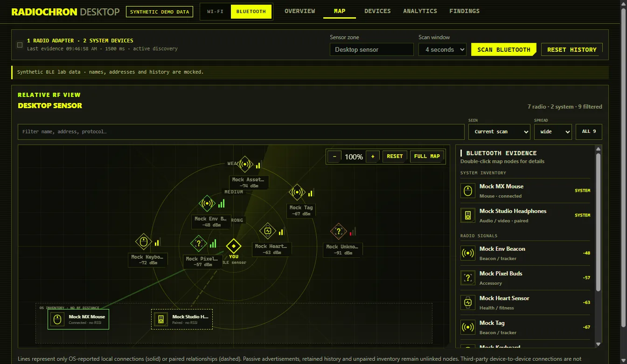Toggle the checkbox beside 1 Radio Adapter
Image resolution: width=627 pixels, height=364 pixels.
pos(20,45)
